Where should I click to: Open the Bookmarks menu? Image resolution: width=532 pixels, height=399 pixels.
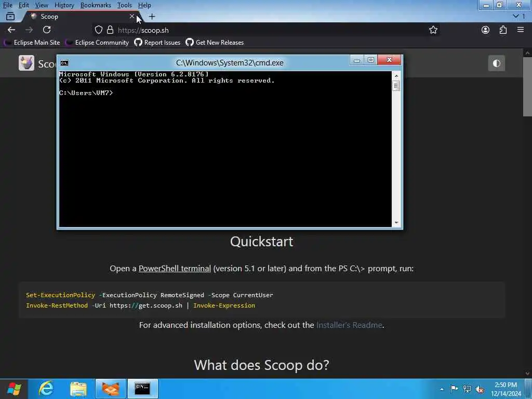coord(96,5)
